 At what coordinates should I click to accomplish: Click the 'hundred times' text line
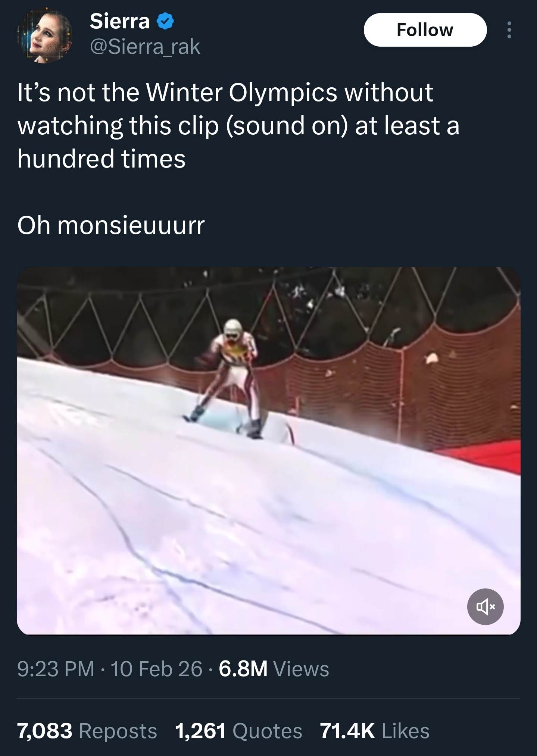101,158
